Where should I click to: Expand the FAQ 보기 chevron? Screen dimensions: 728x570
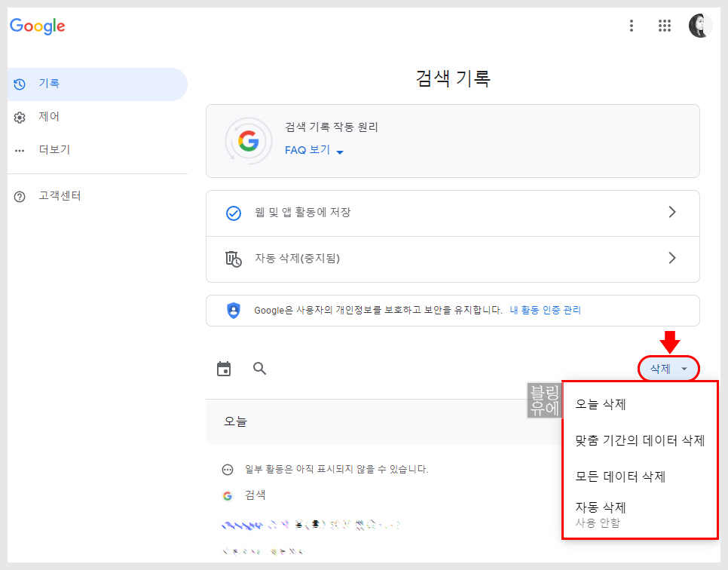point(338,150)
